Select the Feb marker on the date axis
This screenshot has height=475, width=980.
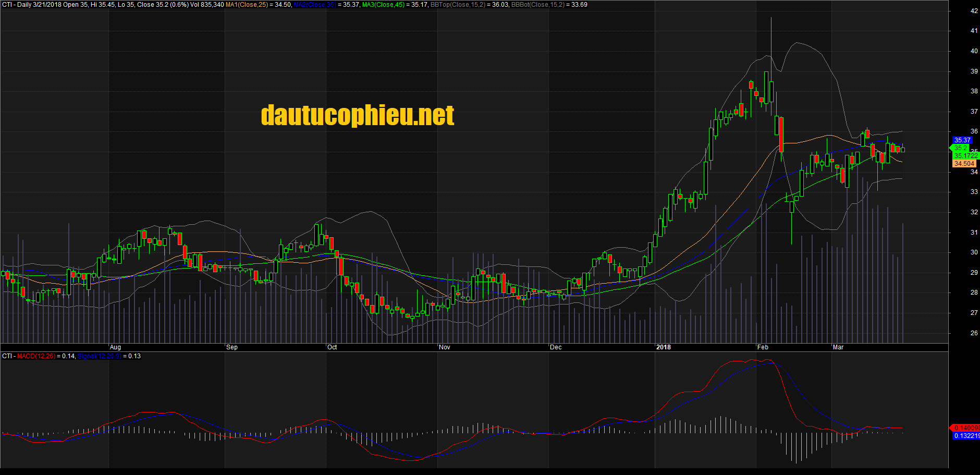763,347
